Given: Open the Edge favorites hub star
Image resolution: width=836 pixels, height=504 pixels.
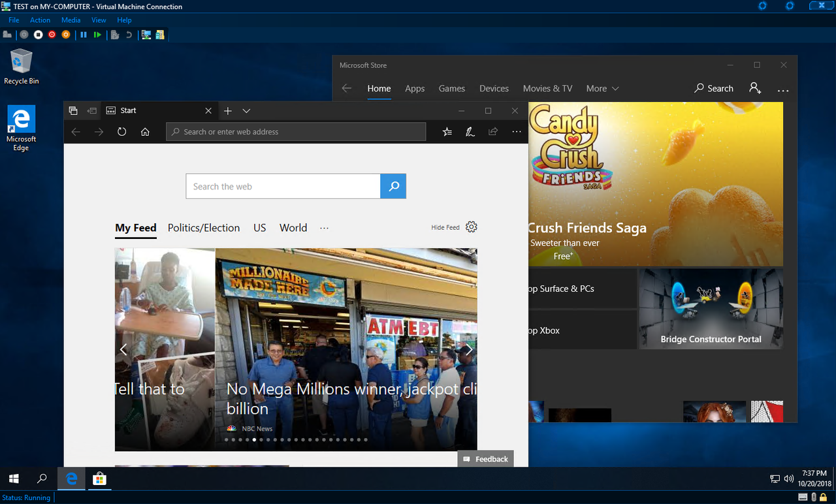Looking at the screenshot, I should (447, 132).
